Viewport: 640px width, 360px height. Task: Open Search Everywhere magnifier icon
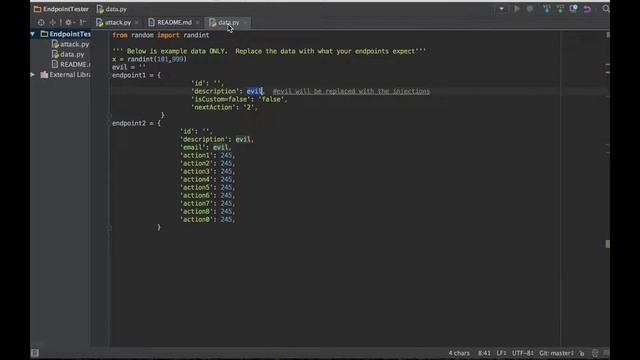(x=606, y=9)
